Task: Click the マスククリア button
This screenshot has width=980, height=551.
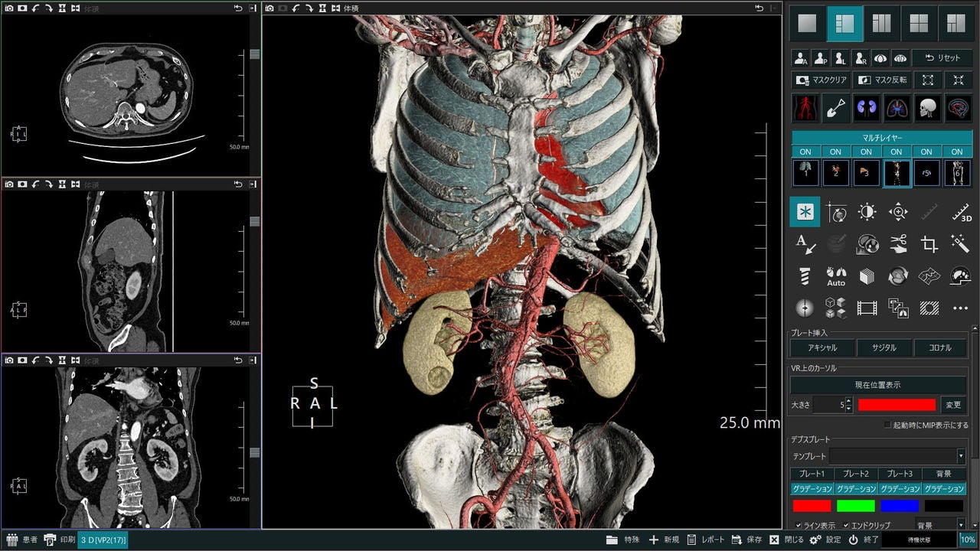Action: (x=820, y=80)
